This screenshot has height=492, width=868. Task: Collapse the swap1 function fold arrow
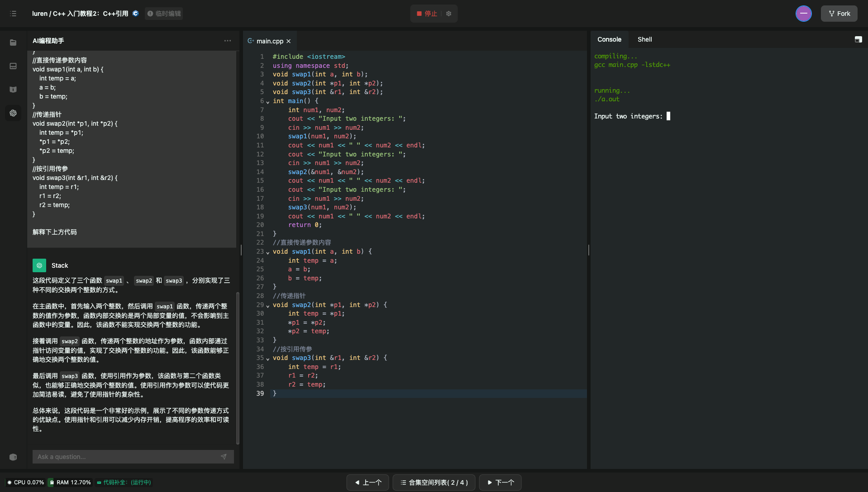(x=268, y=252)
